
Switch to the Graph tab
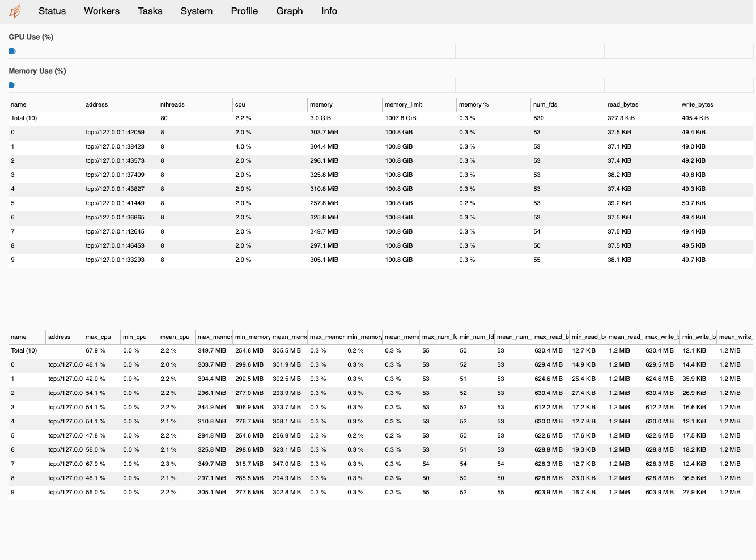click(x=290, y=11)
